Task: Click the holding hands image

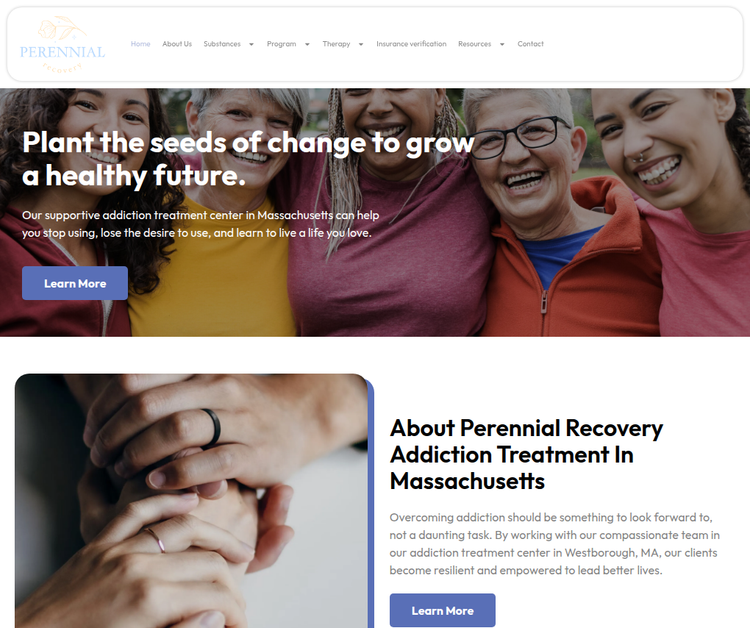Action: pyautogui.click(x=191, y=501)
